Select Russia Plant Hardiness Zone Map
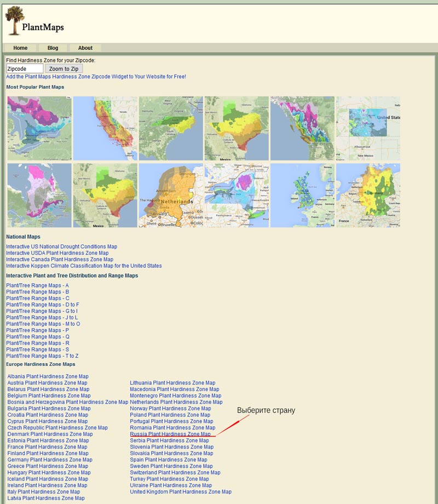The width and height of the screenshot is (438, 504). coord(170,434)
